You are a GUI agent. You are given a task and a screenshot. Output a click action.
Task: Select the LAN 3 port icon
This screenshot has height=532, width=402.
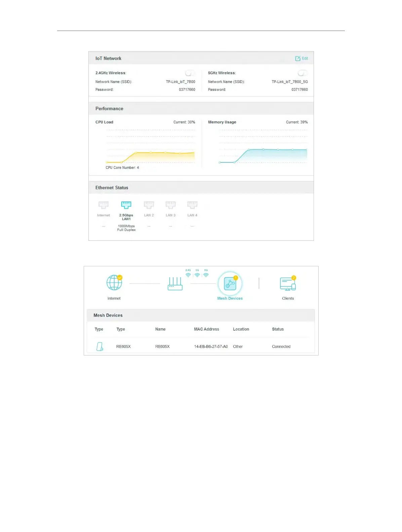[170, 205]
